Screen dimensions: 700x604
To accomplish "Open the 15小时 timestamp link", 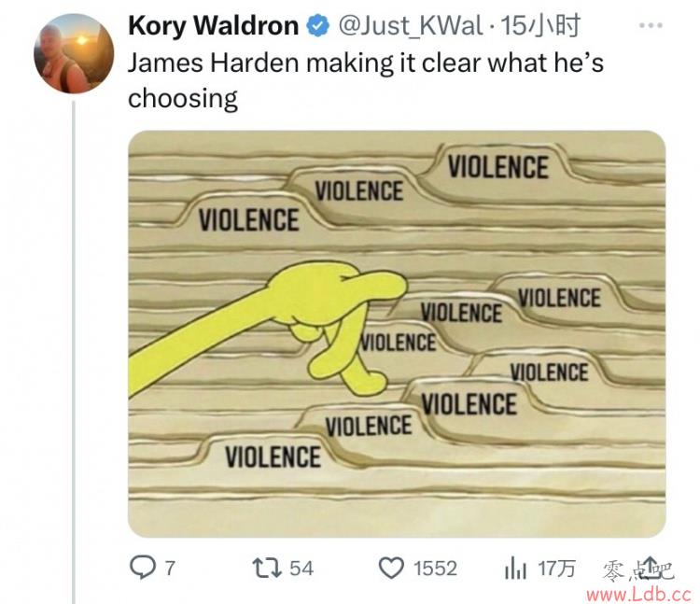I will point(540,25).
